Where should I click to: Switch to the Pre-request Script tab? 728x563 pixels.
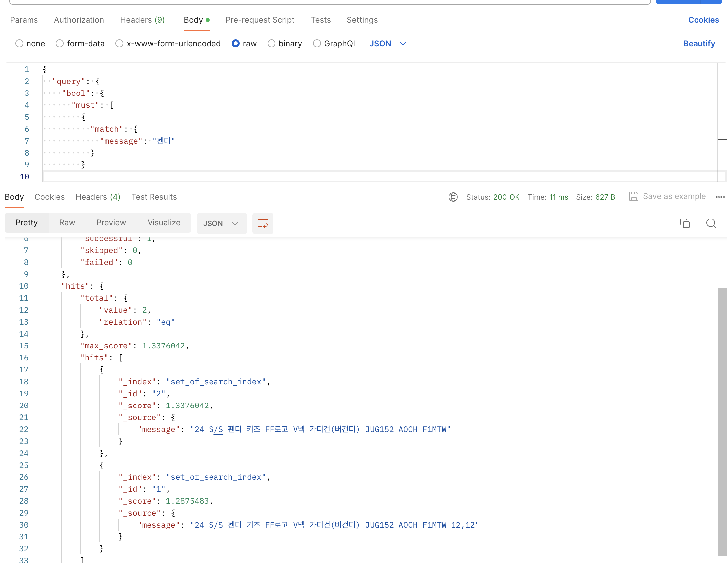pyautogui.click(x=260, y=20)
